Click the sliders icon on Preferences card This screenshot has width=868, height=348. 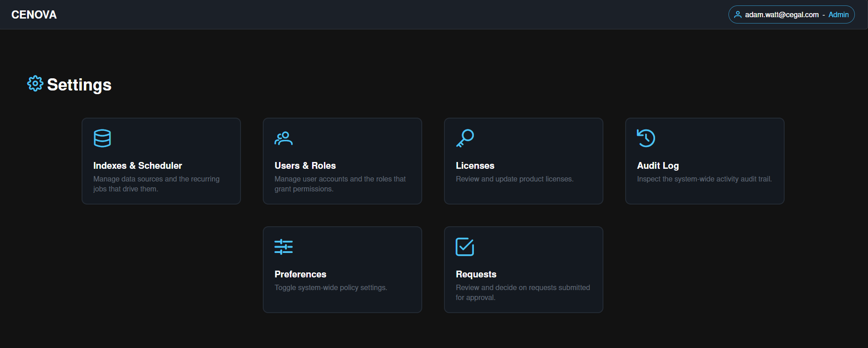[x=284, y=247]
